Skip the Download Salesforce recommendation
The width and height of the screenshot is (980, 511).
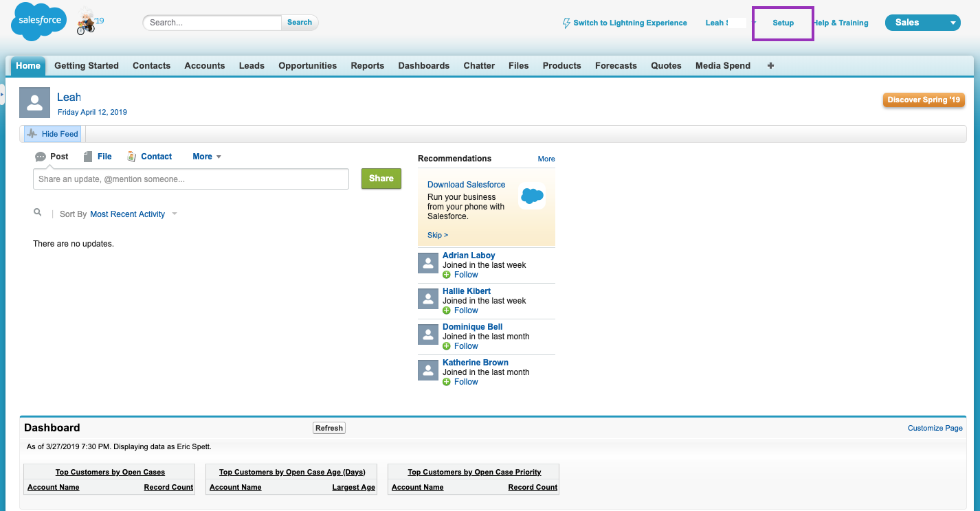(x=438, y=235)
